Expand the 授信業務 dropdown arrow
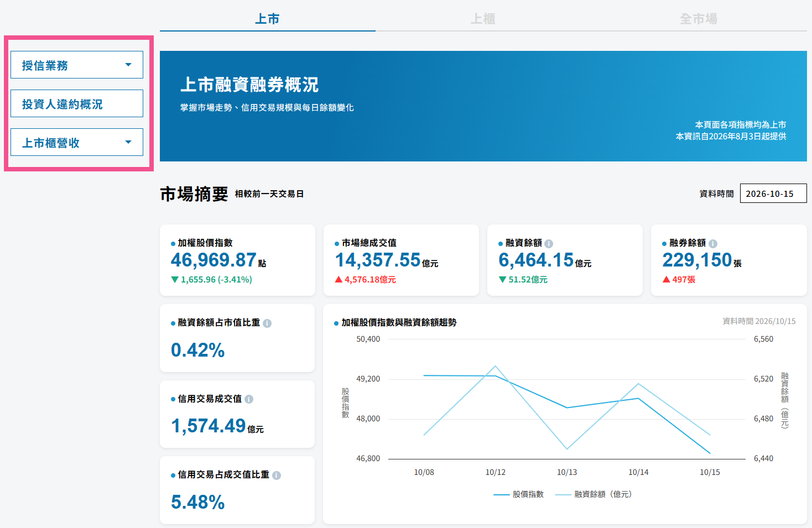The height and width of the screenshot is (528, 812). tap(128, 65)
